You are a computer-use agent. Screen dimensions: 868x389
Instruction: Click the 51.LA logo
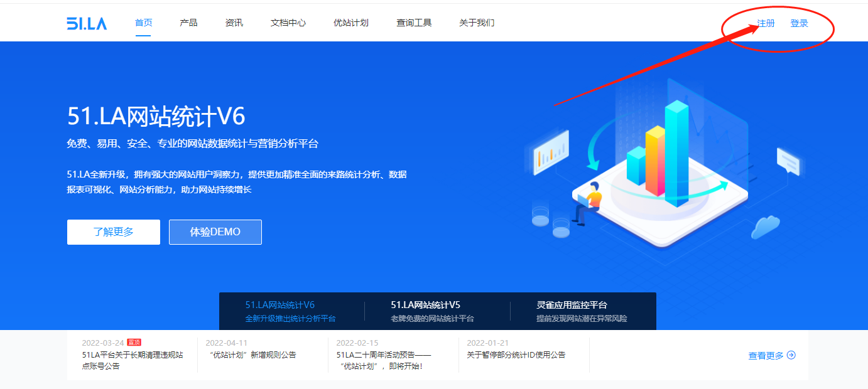pos(87,23)
